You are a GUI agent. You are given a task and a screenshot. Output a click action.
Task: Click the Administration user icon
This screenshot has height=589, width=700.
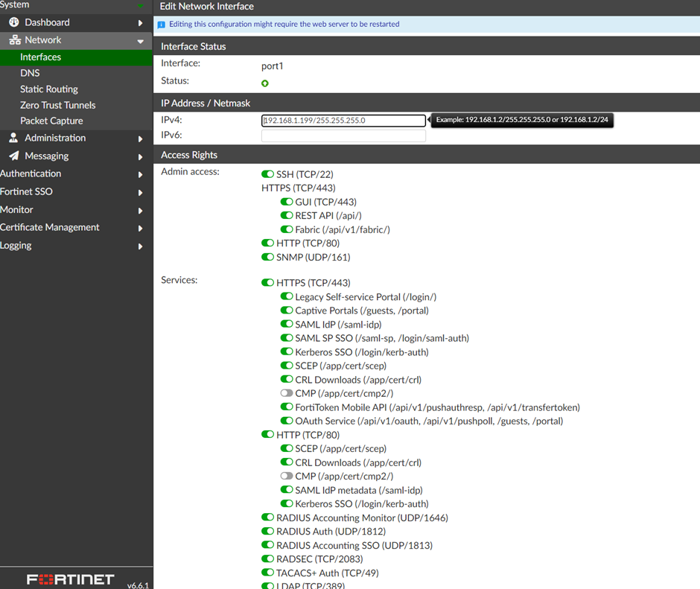[14, 138]
